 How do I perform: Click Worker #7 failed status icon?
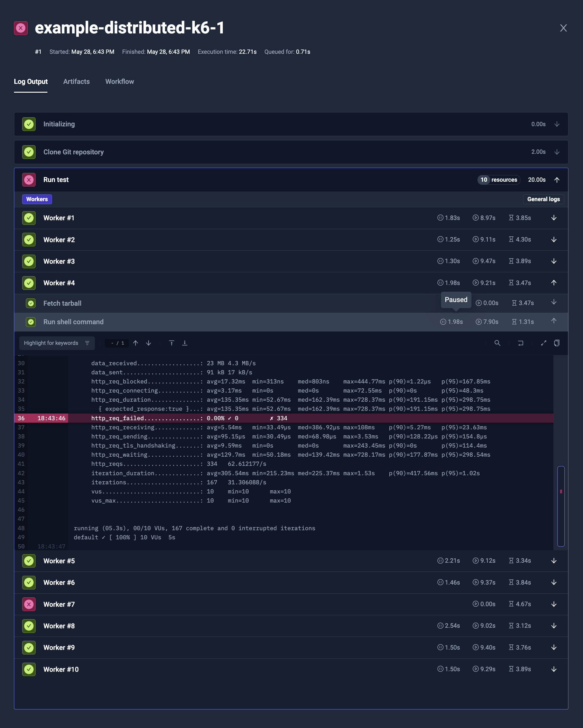point(29,604)
